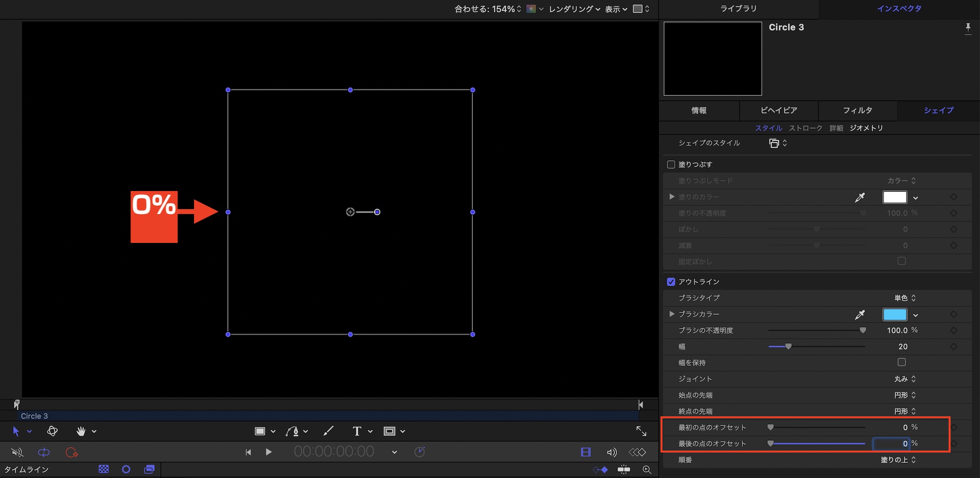Viewport: 980px width, 478px height.
Task: Click the blue brush color swatch
Action: pos(894,314)
